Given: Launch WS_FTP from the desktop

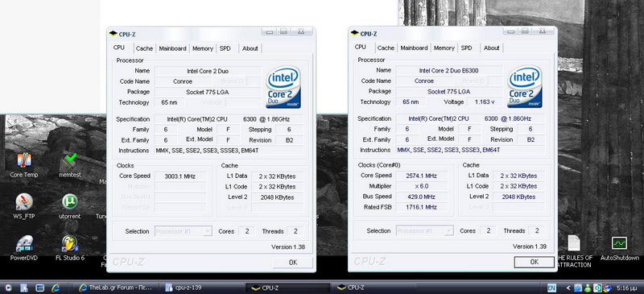Looking at the screenshot, I should (24, 206).
